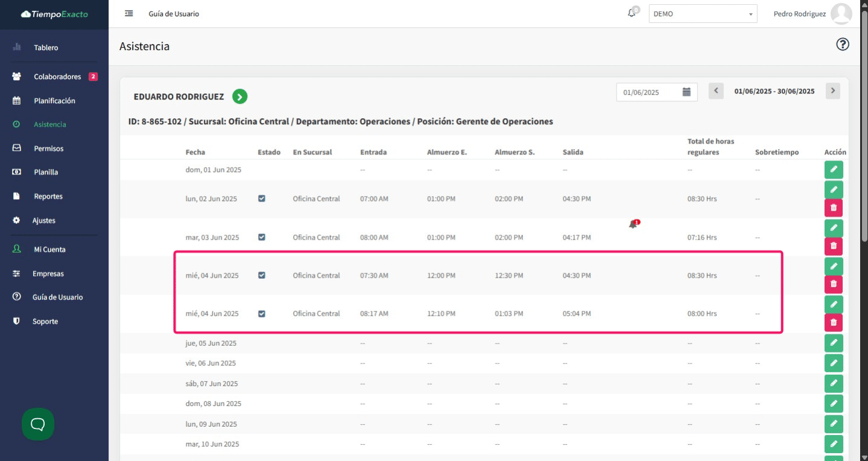The image size is (868, 461).
Task: Click the notification bell in top bar
Action: pos(632,13)
